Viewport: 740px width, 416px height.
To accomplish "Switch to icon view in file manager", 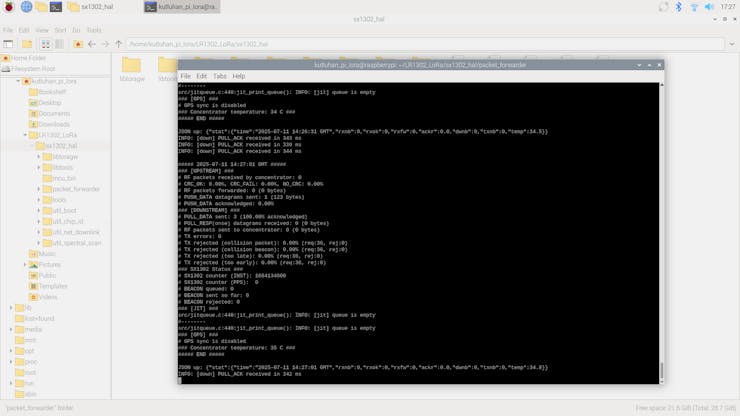I will click(x=46, y=44).
